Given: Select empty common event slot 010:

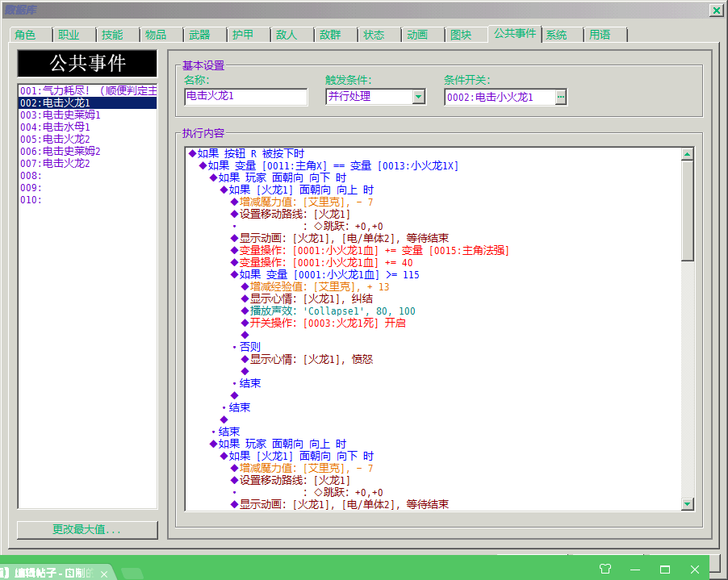Looking at the screenshot, I should [x=87, y=199].
